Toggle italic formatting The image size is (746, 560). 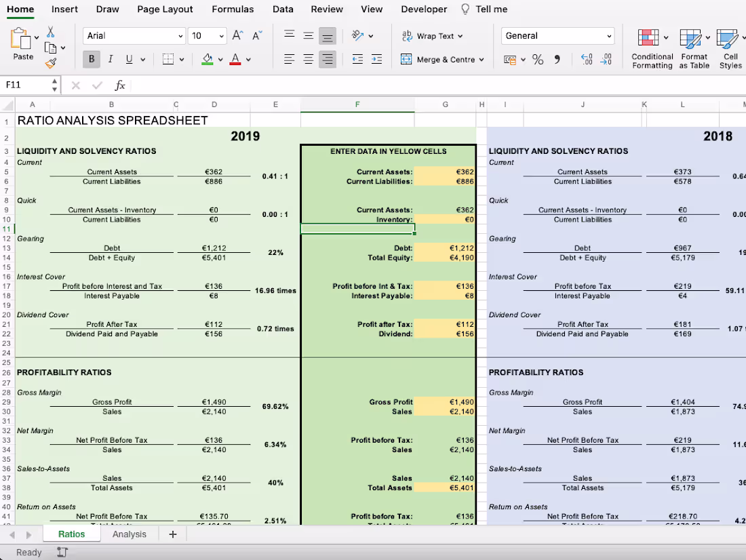110,59
